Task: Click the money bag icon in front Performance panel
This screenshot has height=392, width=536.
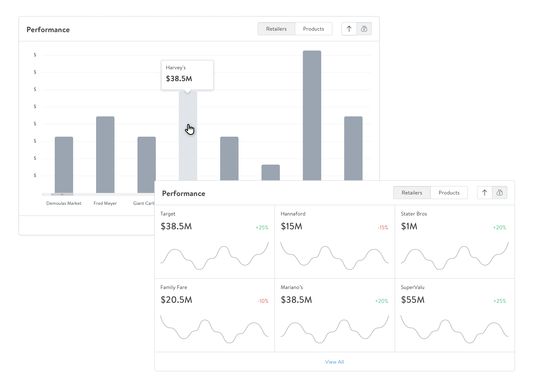Action: pos(499,192)
